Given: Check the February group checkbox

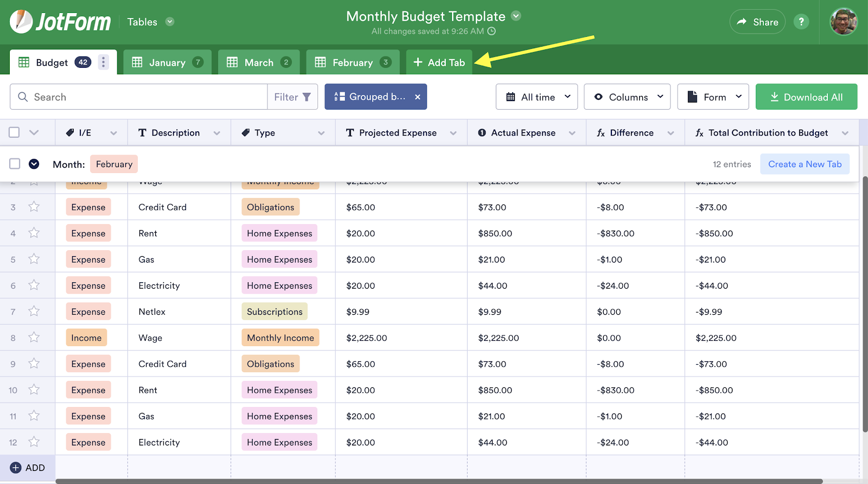Looking at the screenshot, I should pos(15,164).
